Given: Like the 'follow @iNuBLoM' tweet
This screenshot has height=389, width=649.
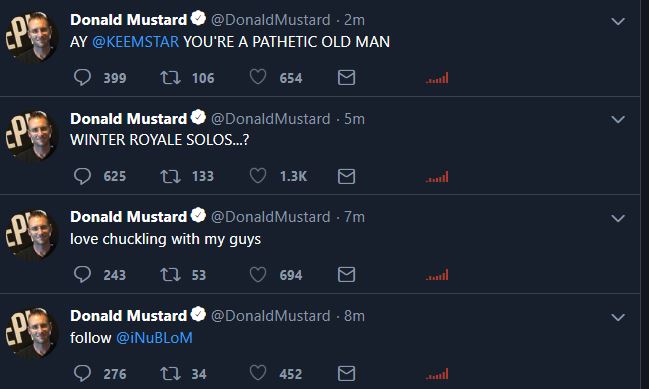Looking at the screenshot, I should (x=258, y=373).
